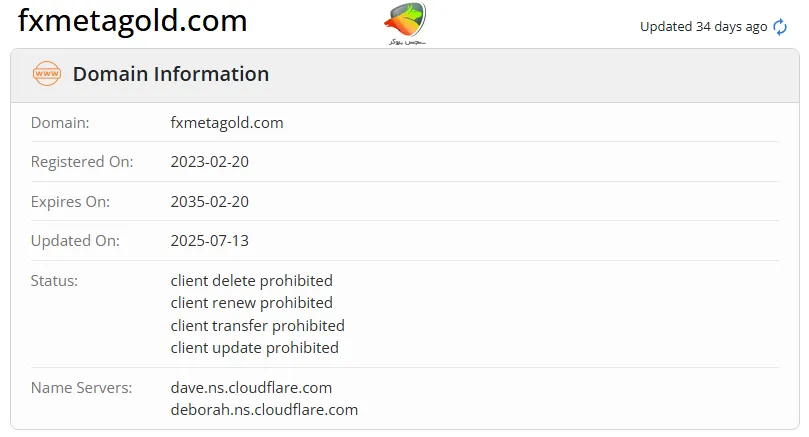Click the fxmetagold.com page title

pos(133,22)
